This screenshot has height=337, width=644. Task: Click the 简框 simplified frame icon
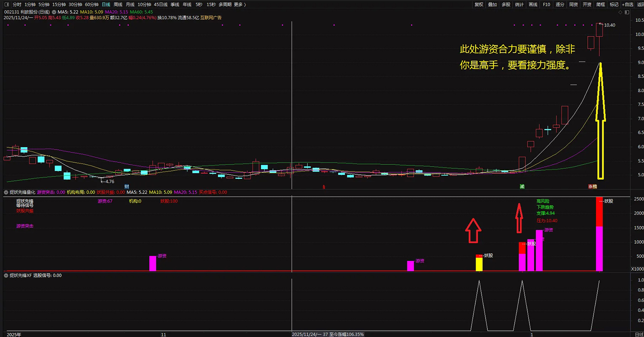[x=600, y=4]
